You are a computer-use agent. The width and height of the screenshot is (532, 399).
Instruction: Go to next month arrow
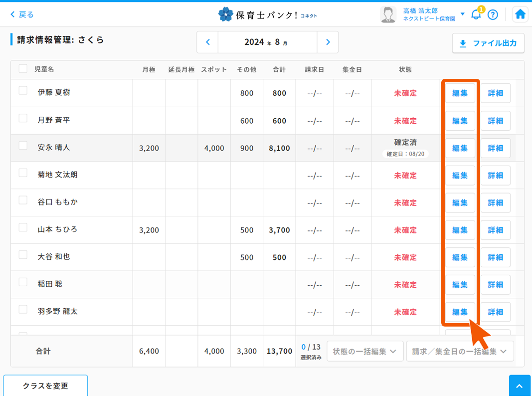point(328,42)
